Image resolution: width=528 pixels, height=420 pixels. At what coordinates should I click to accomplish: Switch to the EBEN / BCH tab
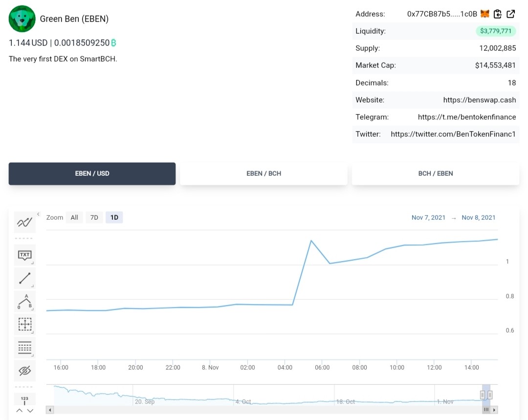(264, 173)
